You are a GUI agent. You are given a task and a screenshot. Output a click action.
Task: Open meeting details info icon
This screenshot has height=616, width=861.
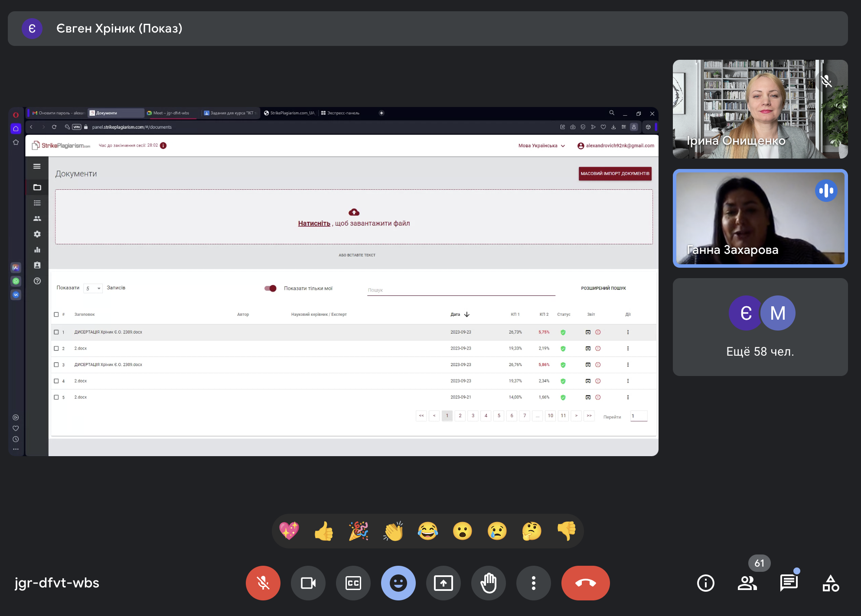705,583
